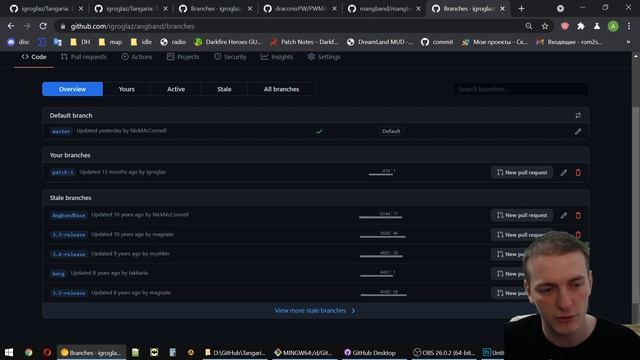640x360 pixels.
Task: Click the green check status of master
Action: point(319,131)
